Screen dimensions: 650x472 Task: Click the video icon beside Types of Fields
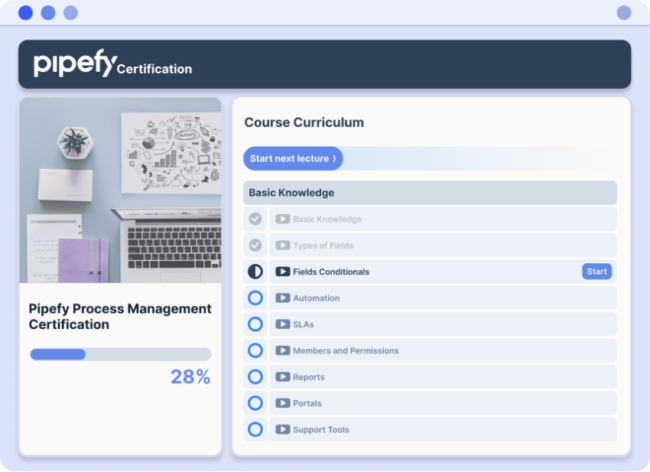point(283,245)
